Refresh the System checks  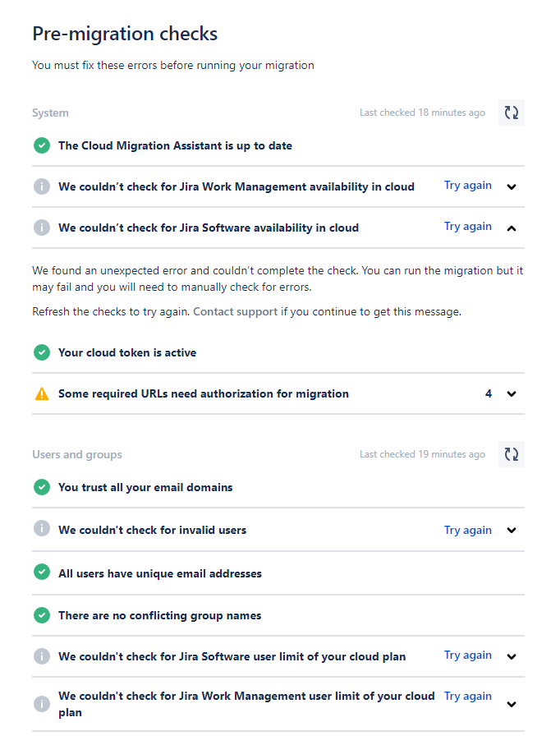(x=511, y=113)
